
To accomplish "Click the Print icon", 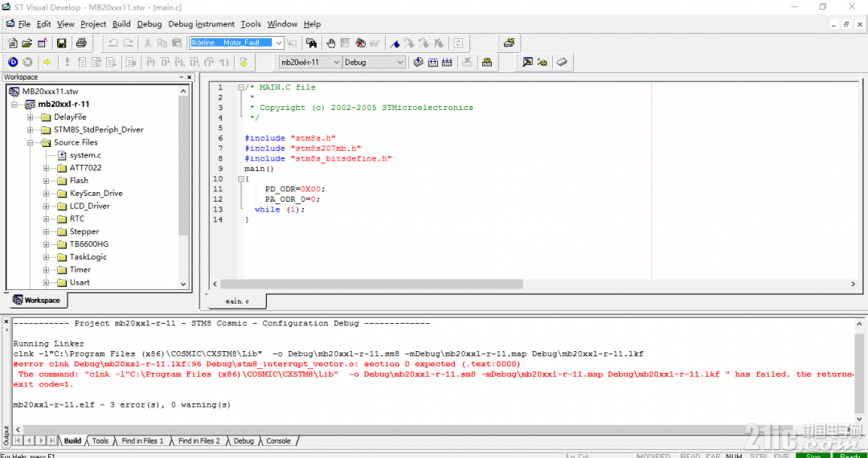I will click(81, 43).
